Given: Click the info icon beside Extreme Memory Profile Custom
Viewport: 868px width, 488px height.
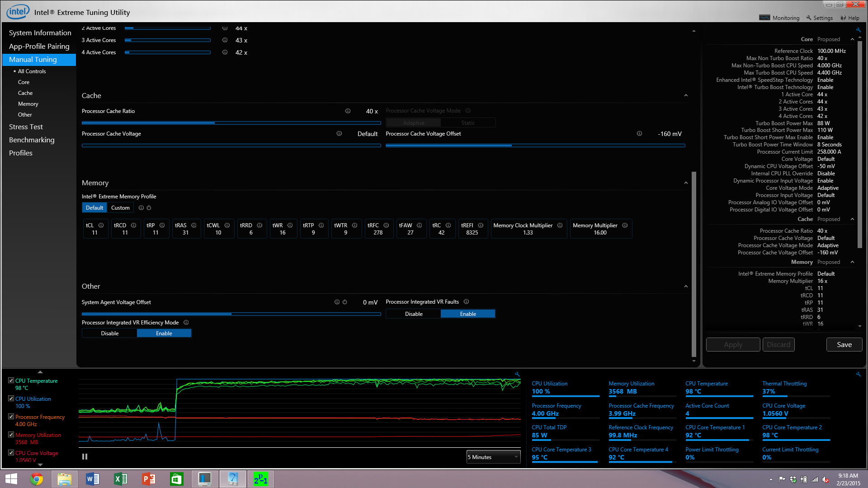Looking at the screenshot, I should point(141,208).
